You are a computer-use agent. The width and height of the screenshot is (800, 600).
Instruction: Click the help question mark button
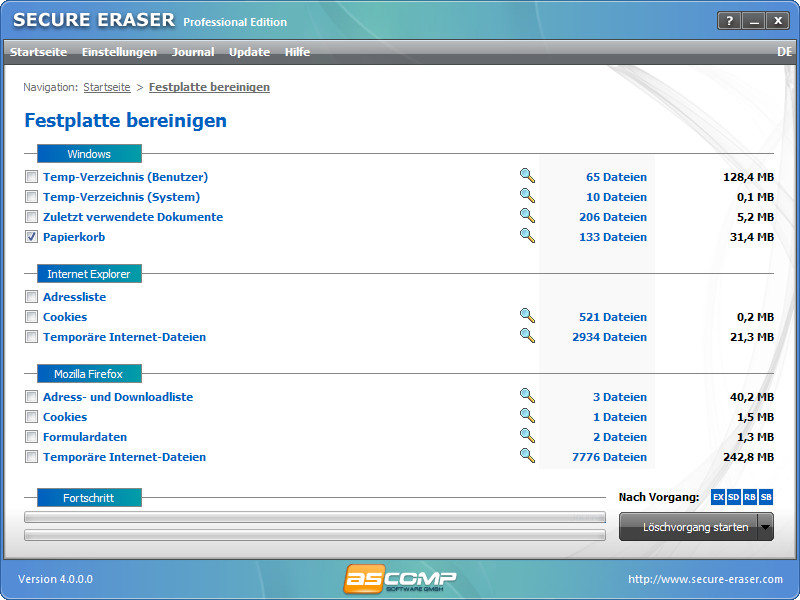click(730, 21)
